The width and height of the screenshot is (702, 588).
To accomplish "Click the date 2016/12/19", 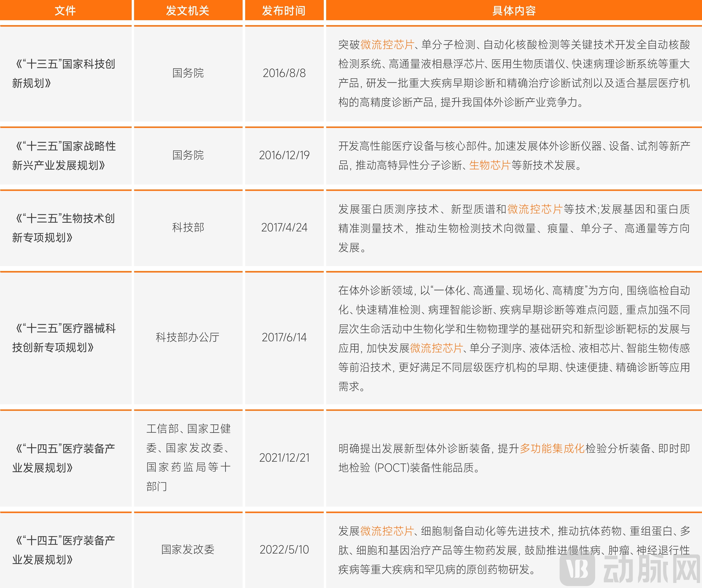I will point(284,155).
